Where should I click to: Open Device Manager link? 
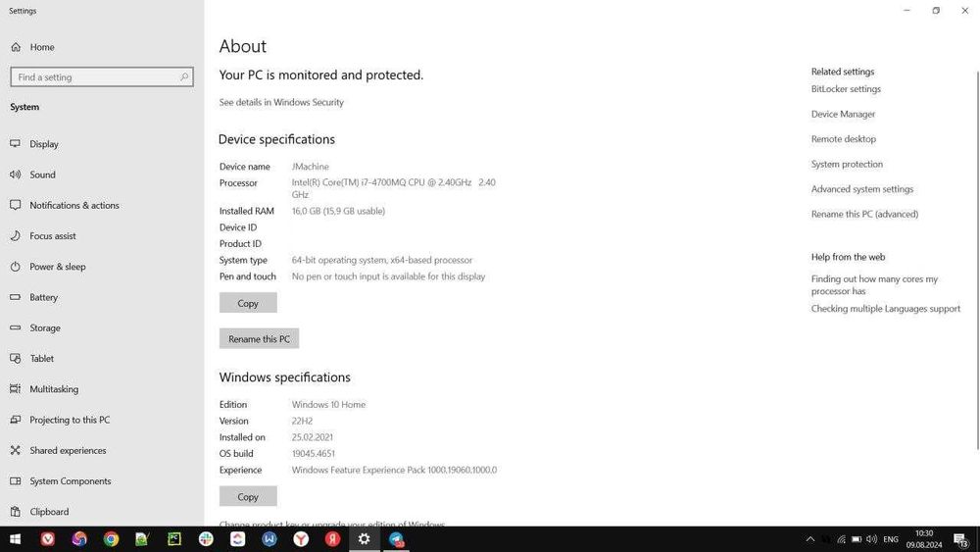tap(843, 114)
